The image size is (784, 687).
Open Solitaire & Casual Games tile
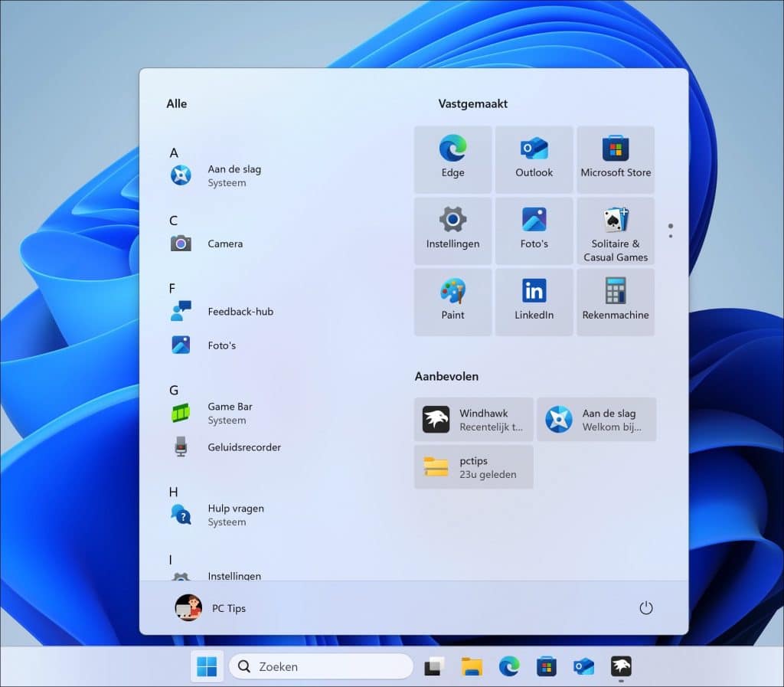click(x=616, y=231)
